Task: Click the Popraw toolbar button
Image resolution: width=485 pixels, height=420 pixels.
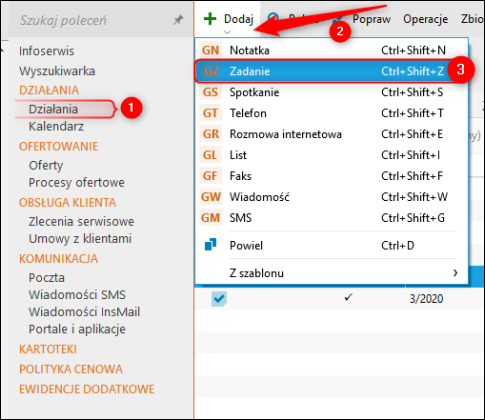Action: [x=371, y=19]
